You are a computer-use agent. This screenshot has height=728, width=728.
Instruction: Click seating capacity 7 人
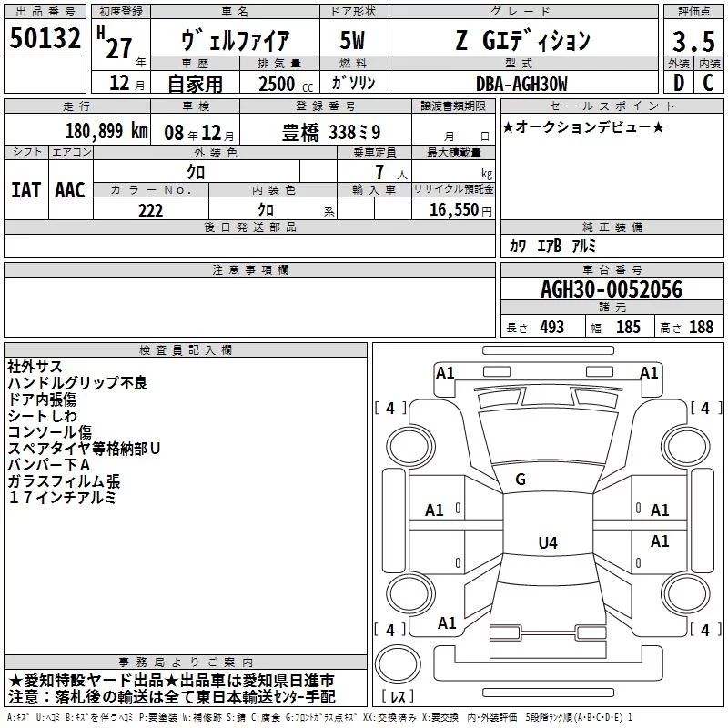tap(391, 172)
